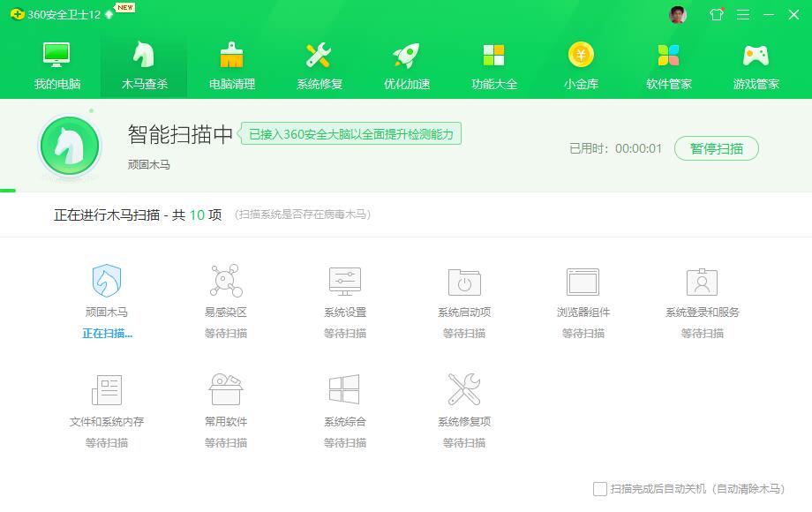
Task: Open the 电脑清理 tab
Action: point(232,66)
